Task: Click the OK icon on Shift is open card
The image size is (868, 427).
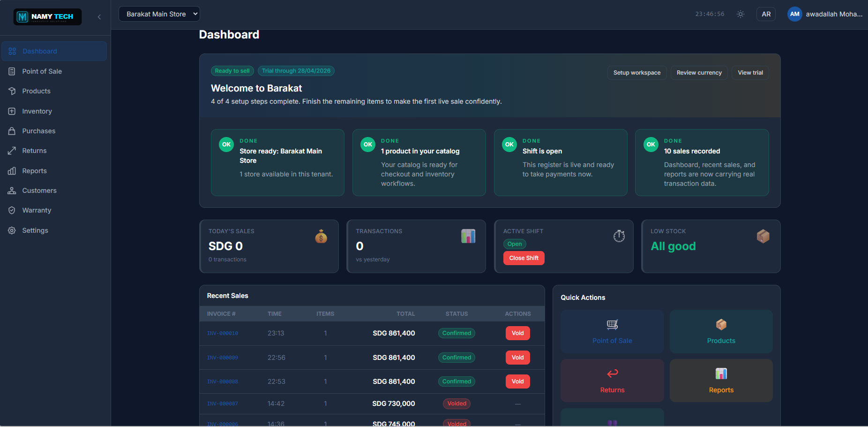Action: point(509,145)
